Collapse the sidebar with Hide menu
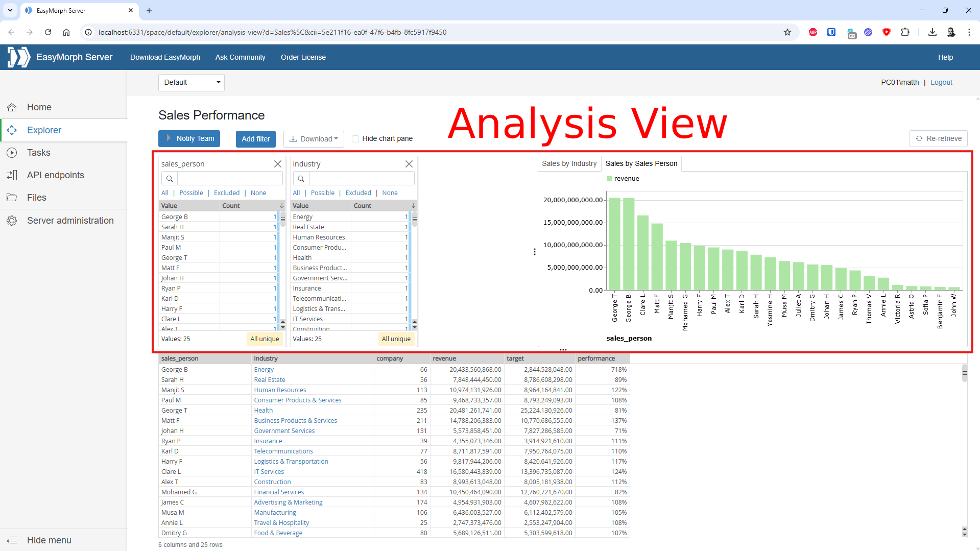Viewport: 980px width, 551px height. [49, 540]
